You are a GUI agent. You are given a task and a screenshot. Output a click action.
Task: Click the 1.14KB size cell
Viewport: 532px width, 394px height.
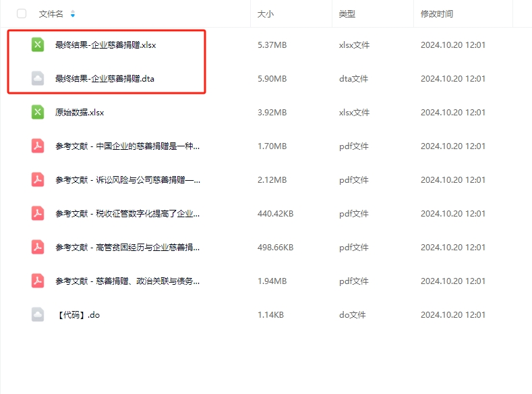coord(270,315)
